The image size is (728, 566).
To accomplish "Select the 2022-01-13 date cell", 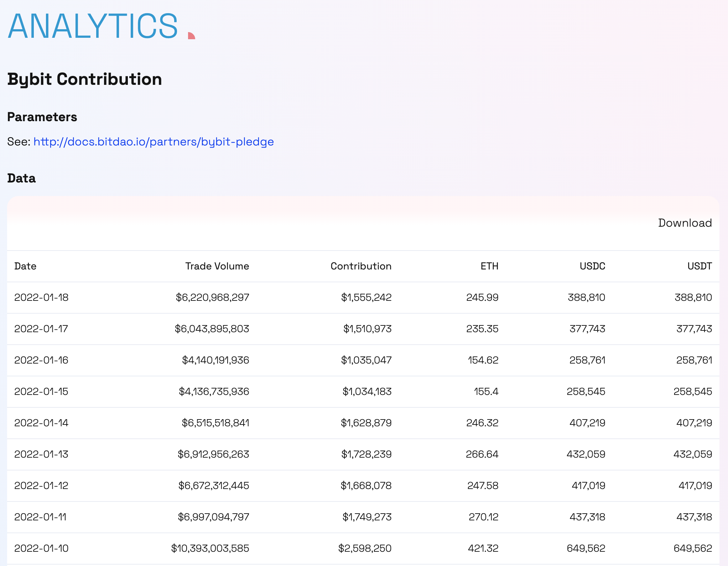I will 41,454.
